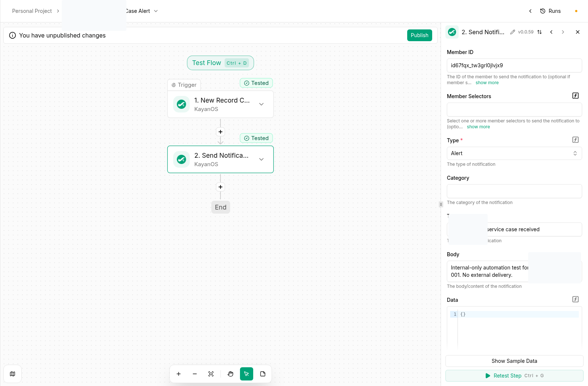Go to previous step in panel

[551, 32]
